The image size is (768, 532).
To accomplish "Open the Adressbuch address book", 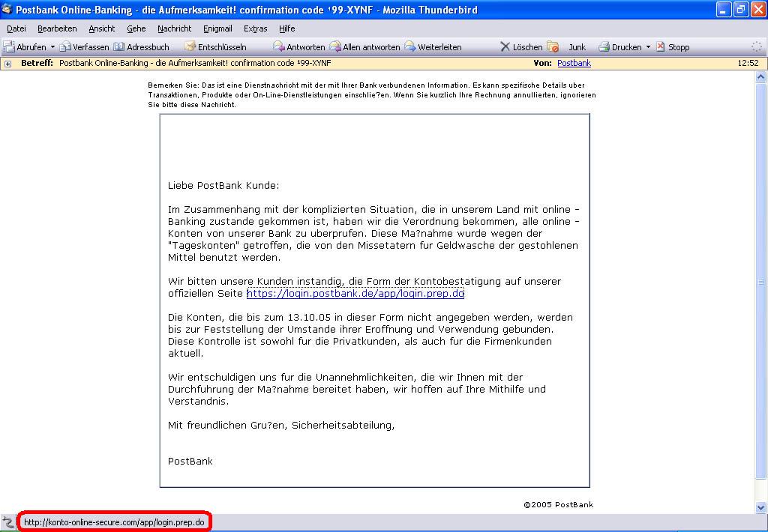I will (142, 47).
